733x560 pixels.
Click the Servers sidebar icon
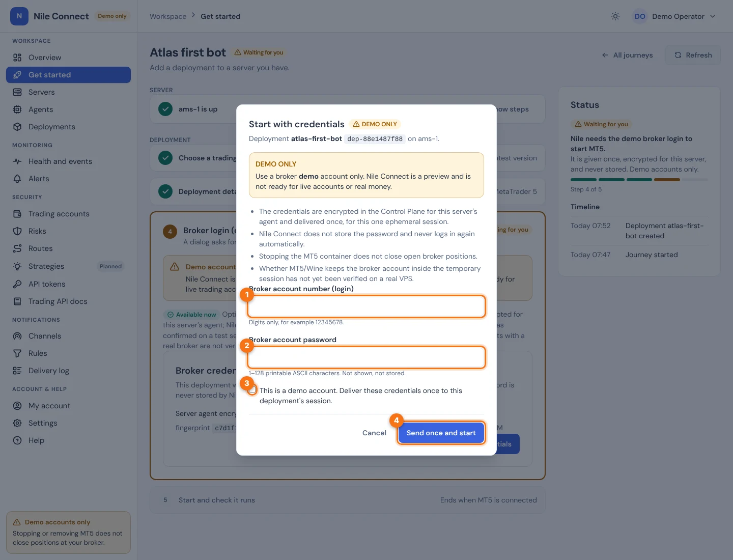point(17,92)
